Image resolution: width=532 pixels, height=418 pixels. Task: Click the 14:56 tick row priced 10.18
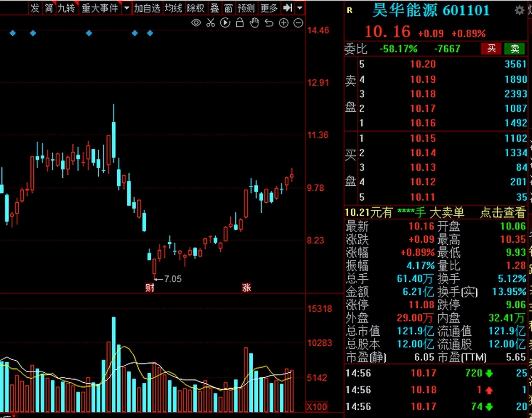pos(436,390)
